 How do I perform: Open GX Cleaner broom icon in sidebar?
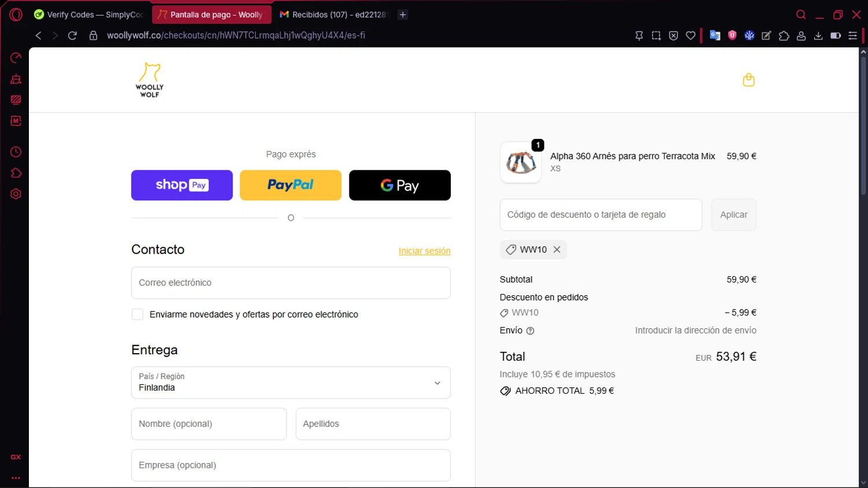pyautogui.click(x=16, y=79)
